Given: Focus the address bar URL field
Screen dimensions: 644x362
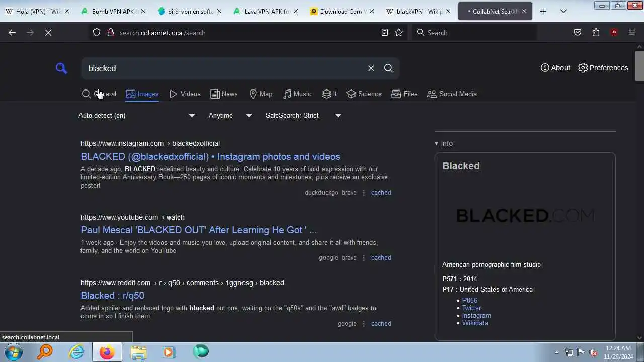Looking at the screenshot, I should coord(247,32).
